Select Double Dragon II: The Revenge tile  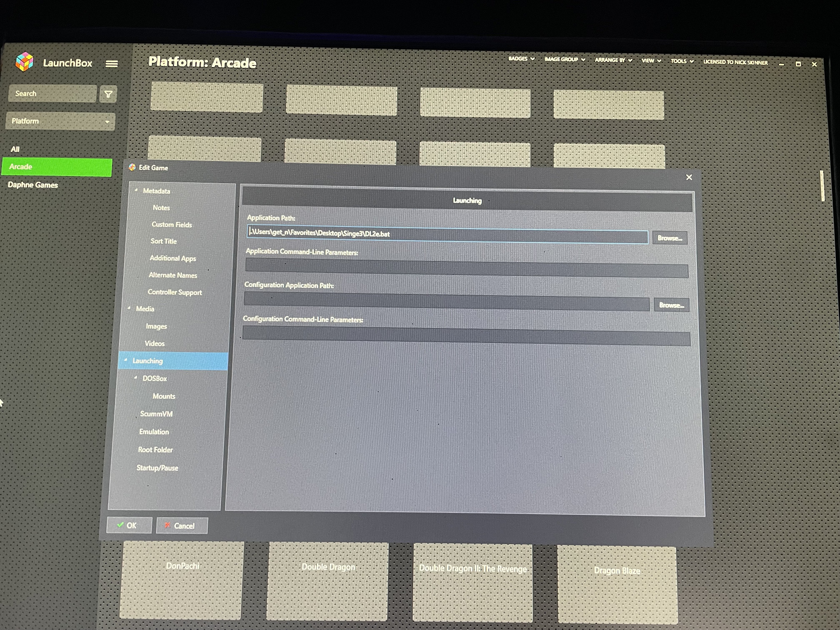tap(472, 583)
